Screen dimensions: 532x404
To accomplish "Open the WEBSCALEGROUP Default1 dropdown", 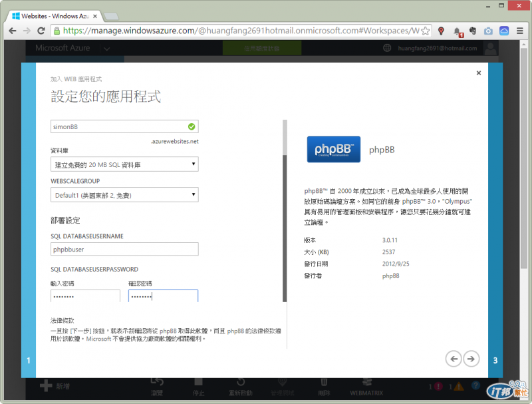I will pos(124,195).
